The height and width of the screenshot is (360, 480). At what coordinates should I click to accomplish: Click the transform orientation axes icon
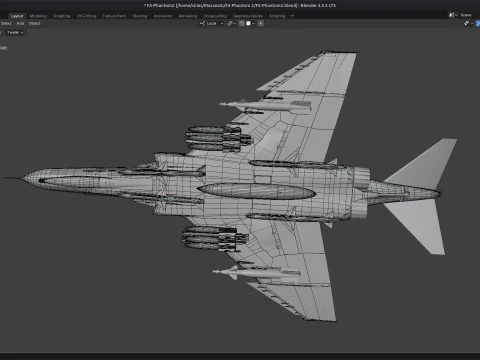pos(202,23)
